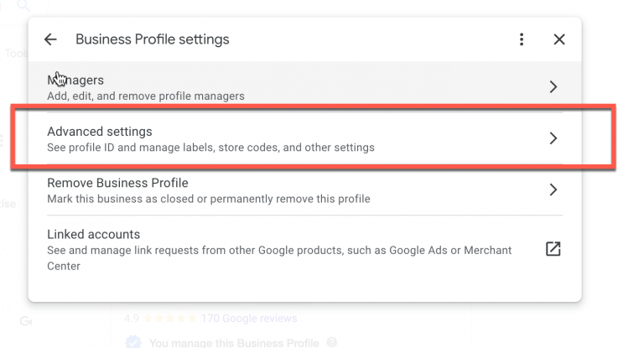The image size is (644, 348).
Task: Open the Managers settings row
Action: (x=252, y=87)
